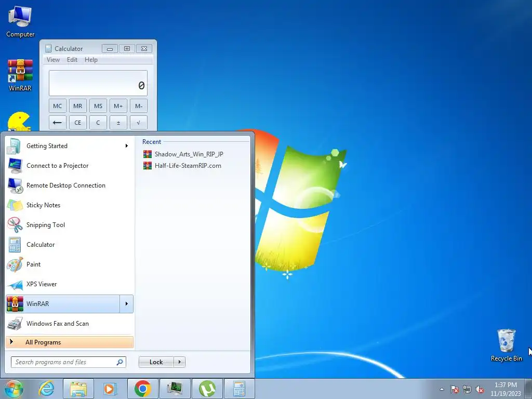Open Google Chrome from the taskbar
The image size is (532, 399).
[x=143, y=389]
